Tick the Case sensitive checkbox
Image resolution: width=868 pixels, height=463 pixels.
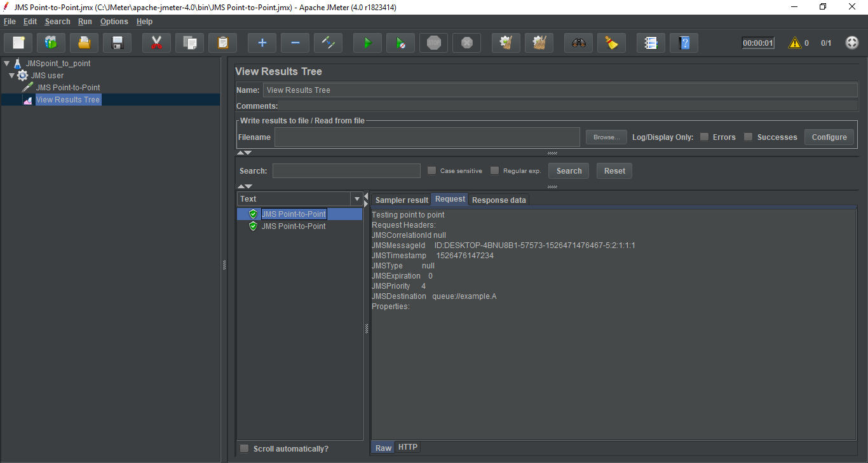pyautogui.click(x=432, y=170)
